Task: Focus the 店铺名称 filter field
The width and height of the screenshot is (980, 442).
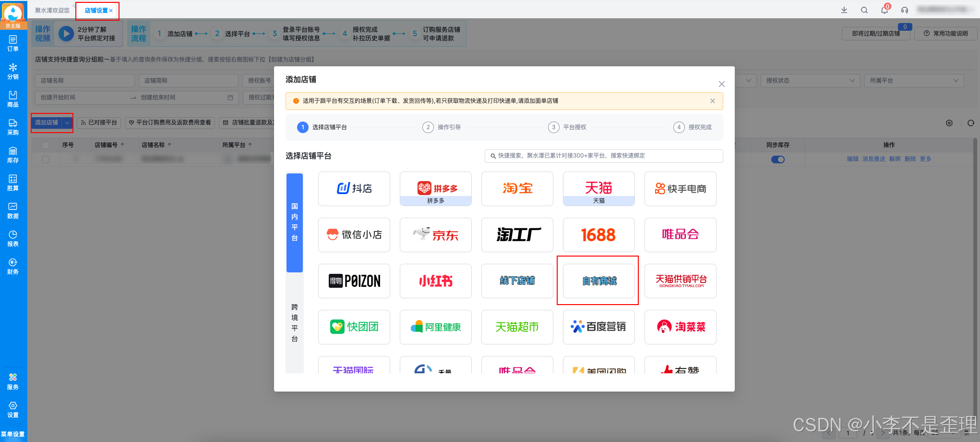Action: (x=84, y=81)
